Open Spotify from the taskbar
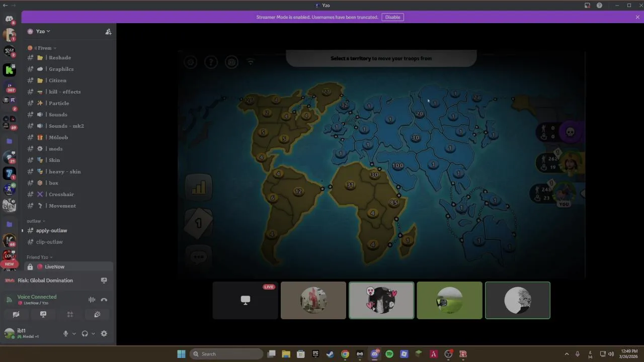The width and height of the screenshot is (644, 362). (x=389, y=354)
